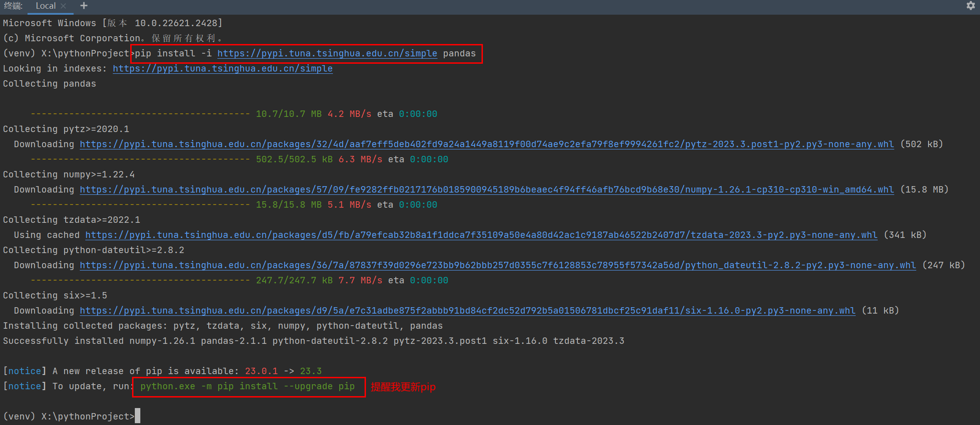This screenshot has width=980, height=425.
Task: Click the first [notice] tag about pip release
Action: [24, 371]
